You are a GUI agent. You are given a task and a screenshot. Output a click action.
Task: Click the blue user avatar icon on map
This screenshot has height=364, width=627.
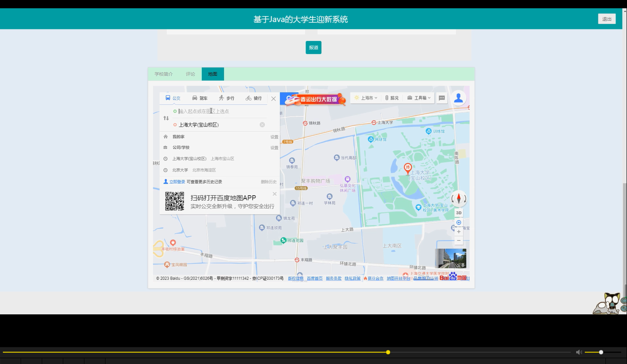pos(459,98)
